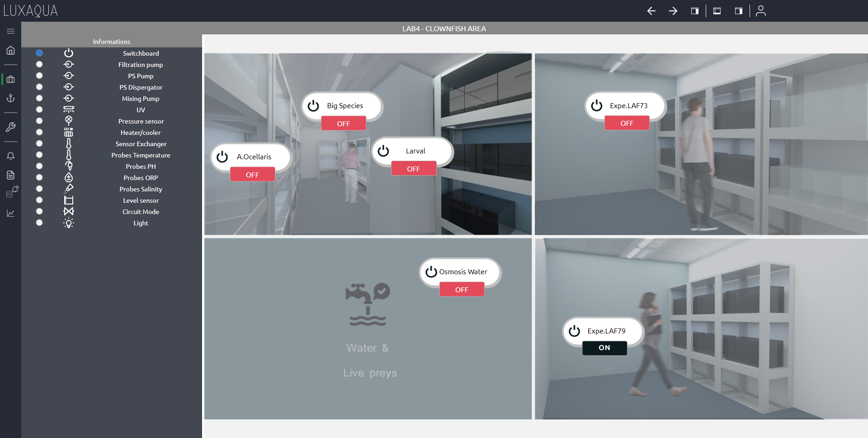Click the document report icon in sidebar

(x=10, y=175)
